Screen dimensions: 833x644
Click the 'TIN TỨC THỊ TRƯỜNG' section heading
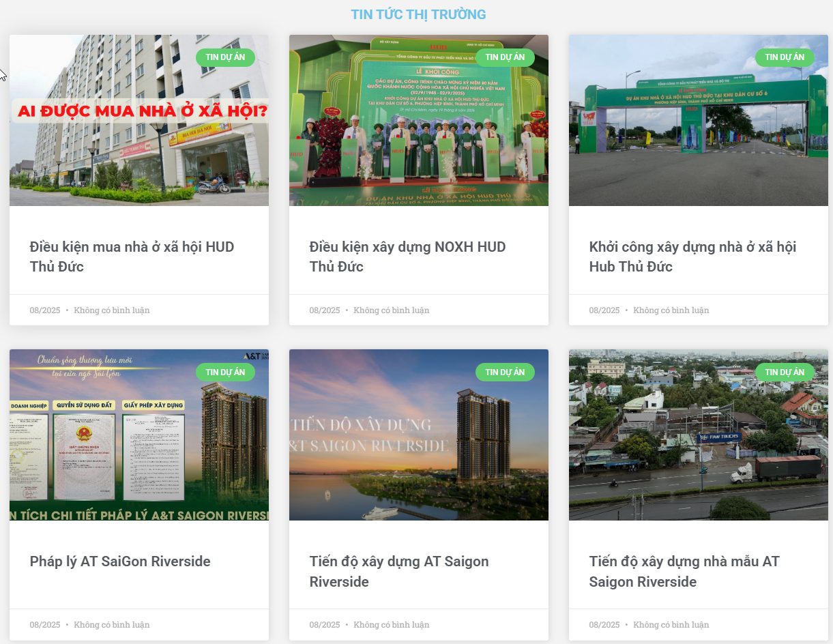point(418,14)
